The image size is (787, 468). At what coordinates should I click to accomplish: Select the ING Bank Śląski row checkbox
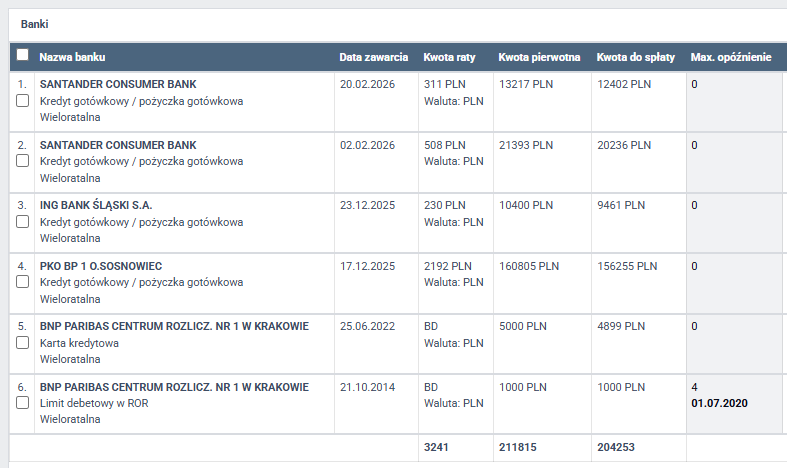23,221
